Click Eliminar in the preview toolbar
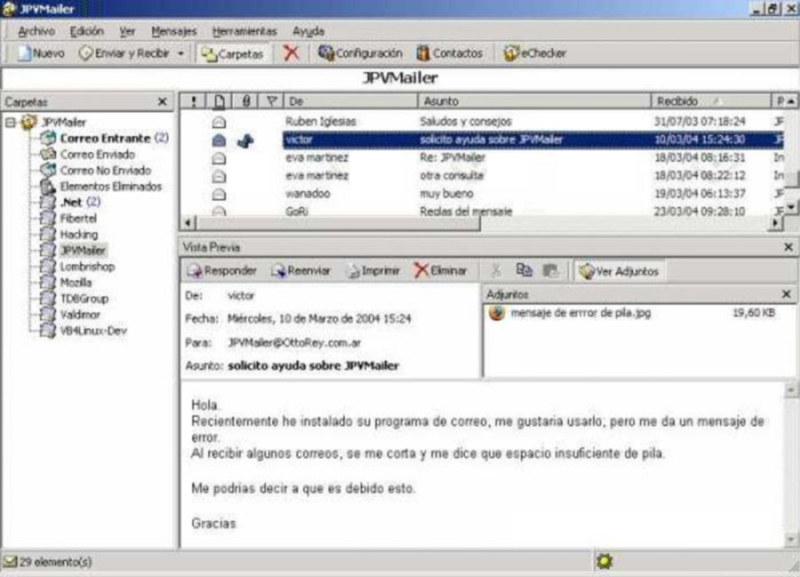800x577 pixels. click(x=440, y=271)
